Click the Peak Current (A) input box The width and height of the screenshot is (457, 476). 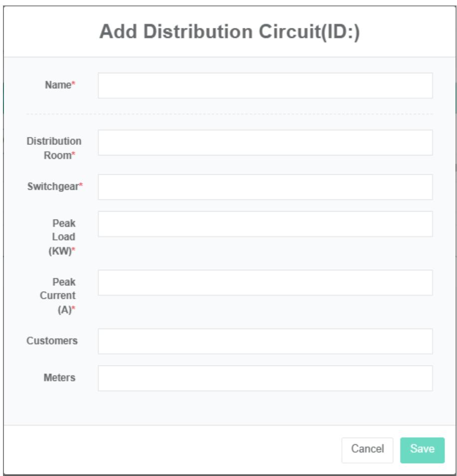click(x=265, y=283)
